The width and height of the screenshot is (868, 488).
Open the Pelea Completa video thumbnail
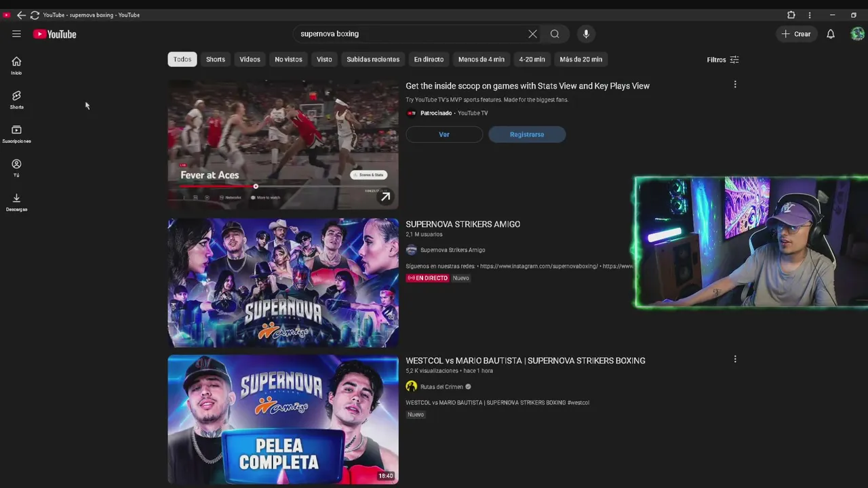(283, 420)
